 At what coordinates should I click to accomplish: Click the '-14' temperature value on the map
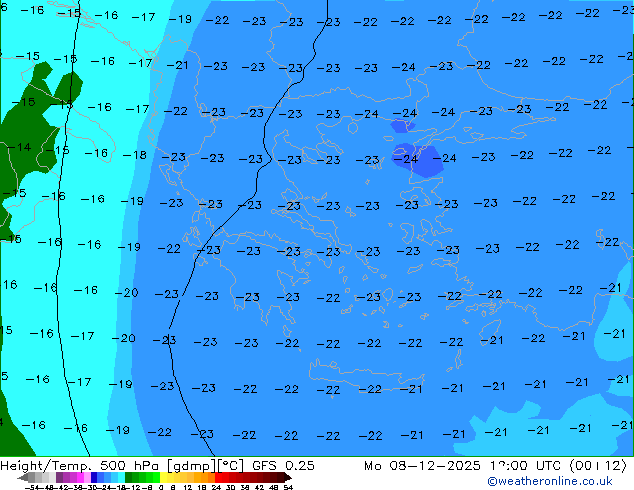19,147
